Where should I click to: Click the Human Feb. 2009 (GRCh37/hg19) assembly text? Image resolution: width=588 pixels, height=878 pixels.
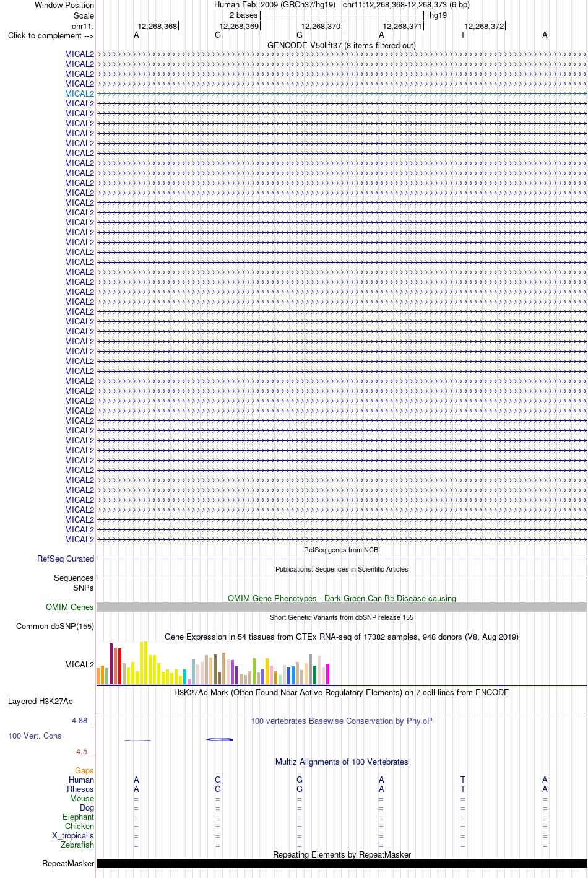click(x=275, y=5)
